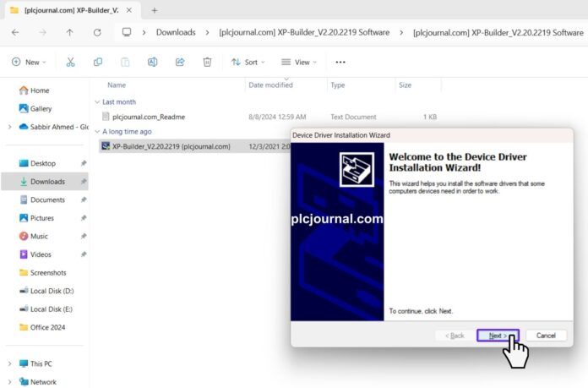Copy the selected file
This screenshot has height=388, width=588.
[98, 63]
